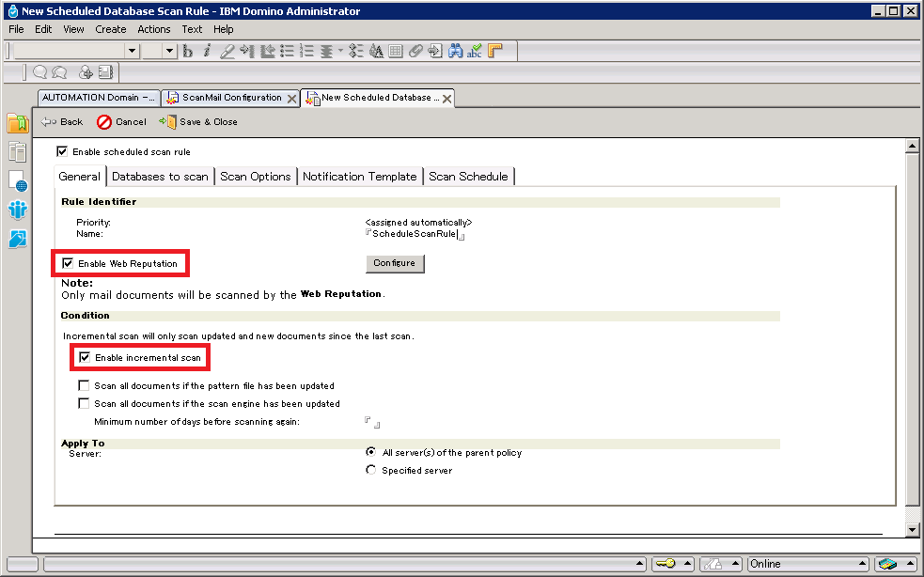924x577 pixels.
Task: Toggle Enable Web Reputation
Action: pyautogui.click(x=68, y=263)
